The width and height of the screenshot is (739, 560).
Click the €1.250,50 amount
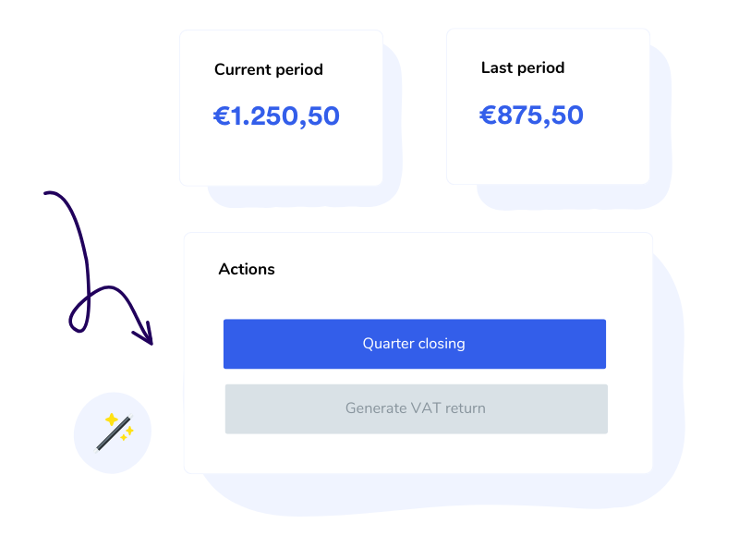pyautogui.click(x=277, y=116)
